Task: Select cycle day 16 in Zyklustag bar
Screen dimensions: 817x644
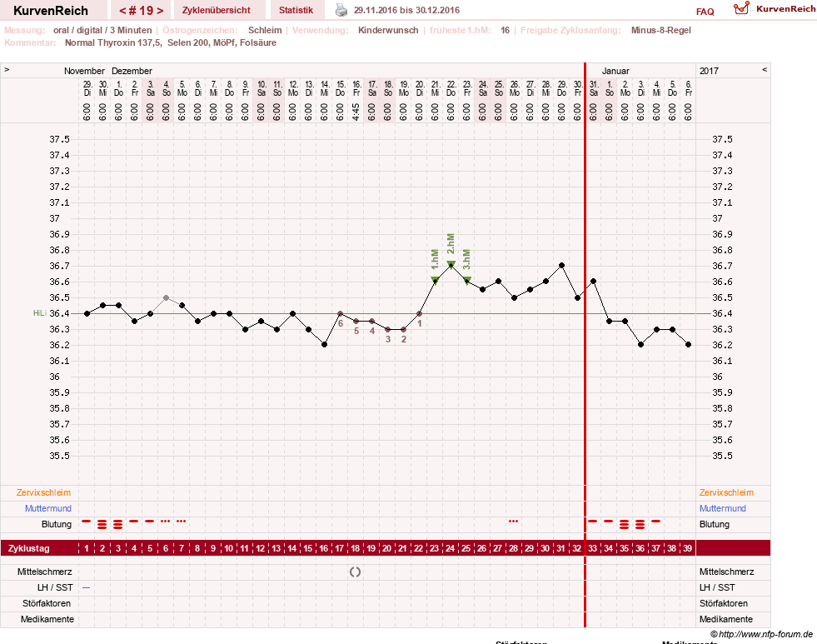Action: 324,548
